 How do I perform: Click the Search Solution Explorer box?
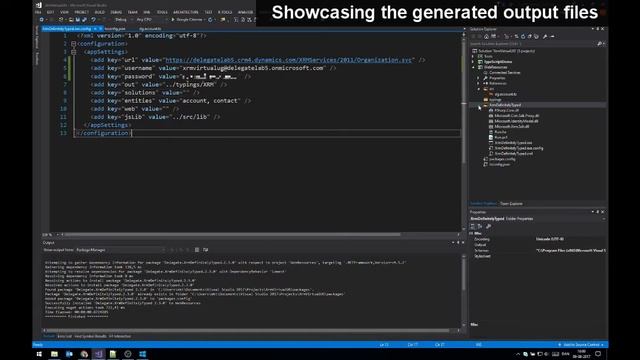[533, 44]
